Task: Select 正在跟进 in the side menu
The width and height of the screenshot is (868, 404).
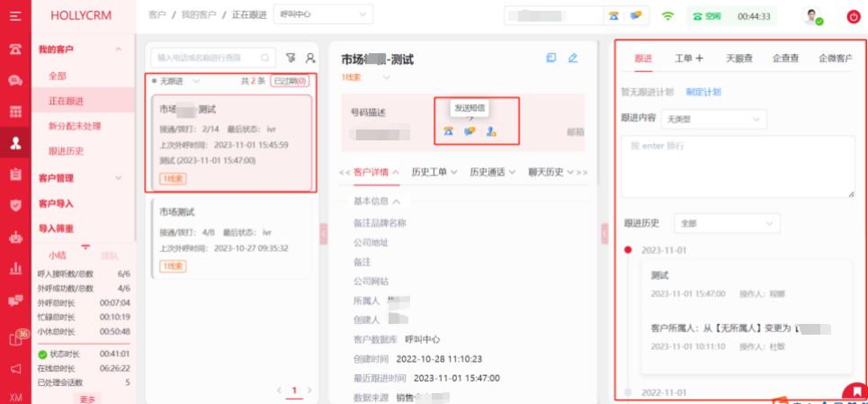Action: (67, 101)
